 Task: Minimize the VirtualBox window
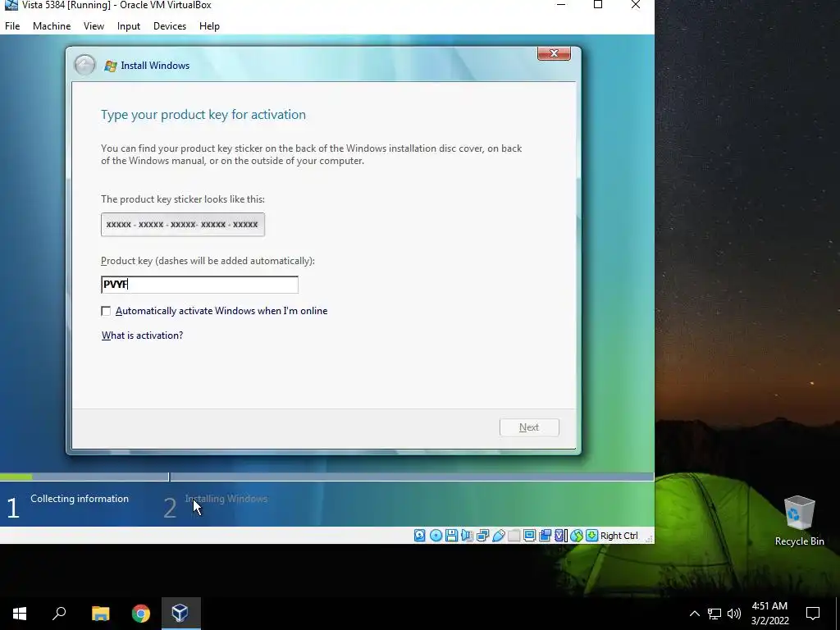(561, 5)
